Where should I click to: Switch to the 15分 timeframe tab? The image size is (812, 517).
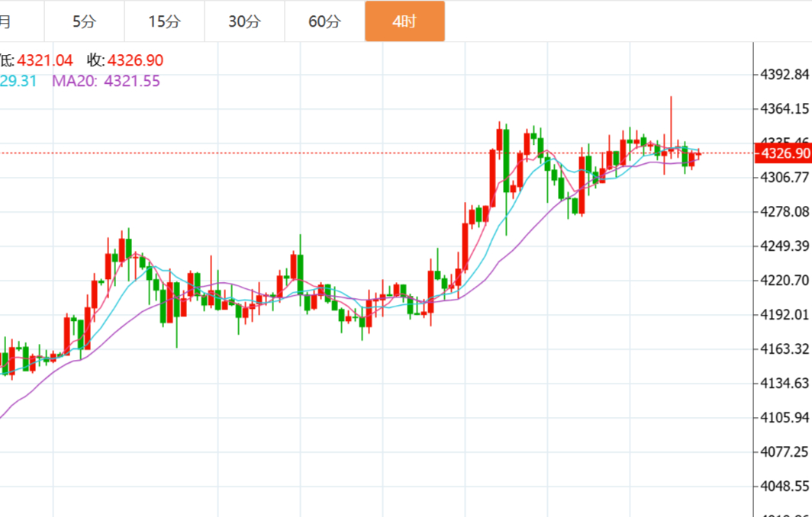tap(164, 21)
